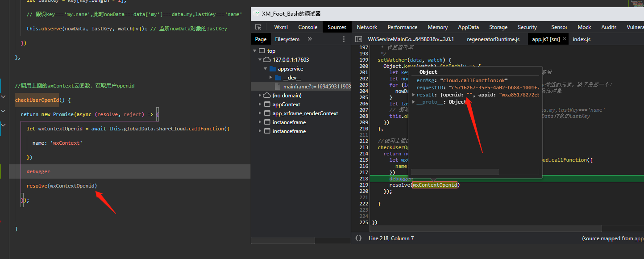Set a breakpoint on line number 219

pos(364,185)
